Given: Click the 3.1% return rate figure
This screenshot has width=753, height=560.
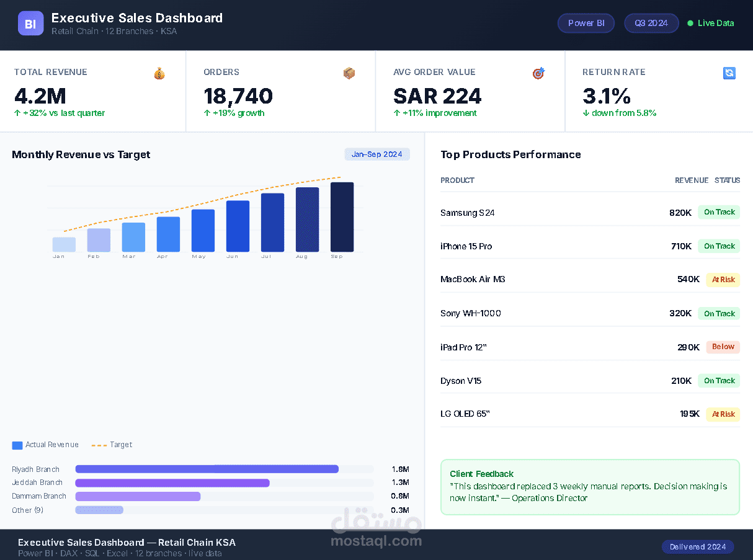Looking at the screenshot, I should 607,96.
